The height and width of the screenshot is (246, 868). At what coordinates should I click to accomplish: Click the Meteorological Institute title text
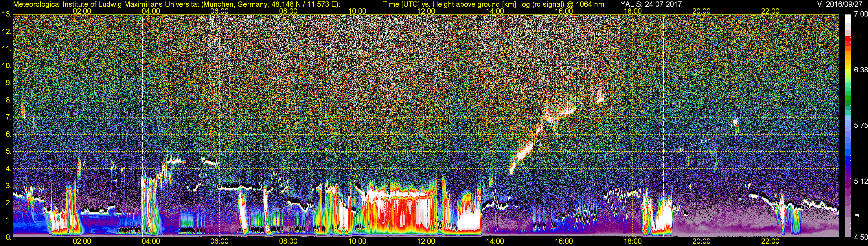[x=176, y=4]
